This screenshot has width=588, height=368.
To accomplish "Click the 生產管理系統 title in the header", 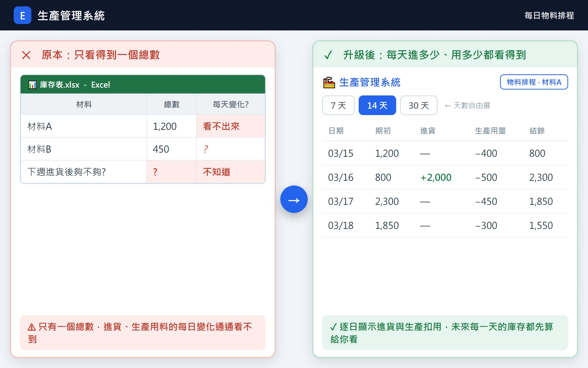I will (71, 16).
